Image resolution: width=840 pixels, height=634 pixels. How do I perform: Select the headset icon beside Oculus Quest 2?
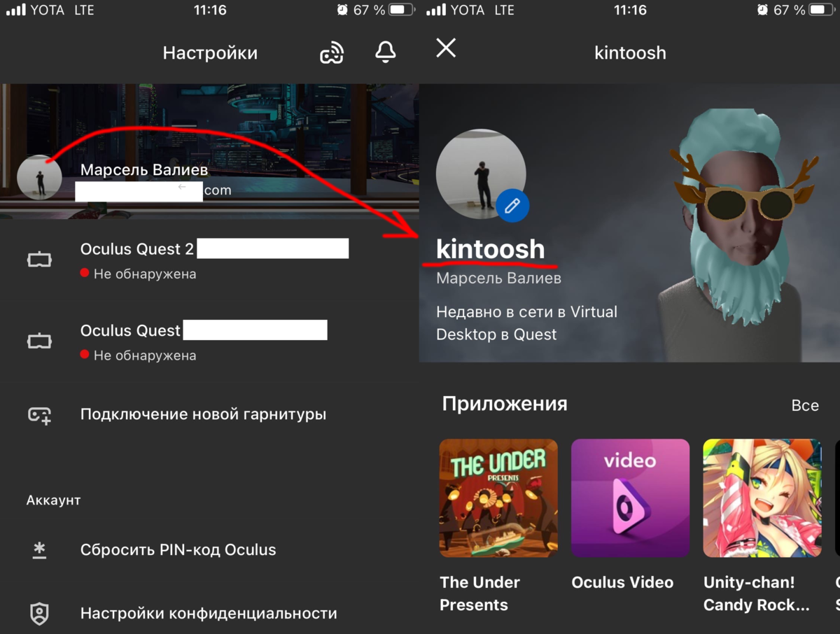click(39, 260)
